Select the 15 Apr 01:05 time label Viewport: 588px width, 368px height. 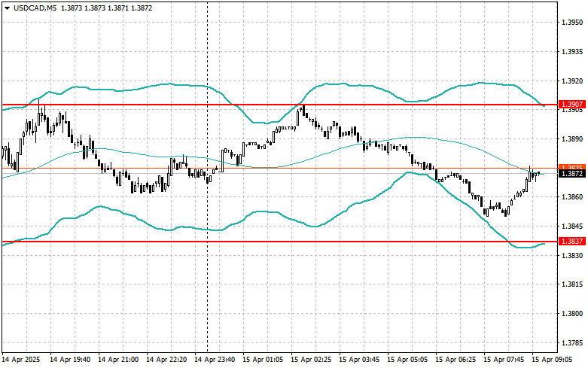(263, 360)
